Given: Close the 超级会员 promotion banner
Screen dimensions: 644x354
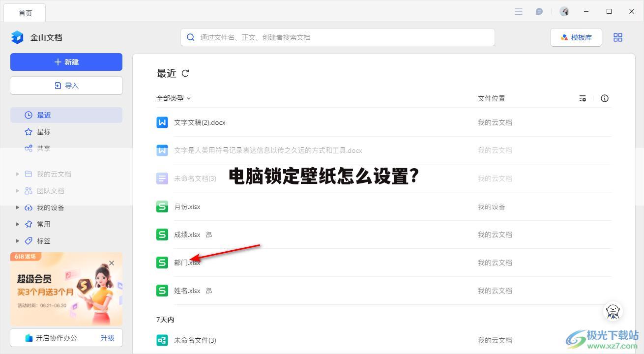Looking at the screenshot, I should point(112,263).
